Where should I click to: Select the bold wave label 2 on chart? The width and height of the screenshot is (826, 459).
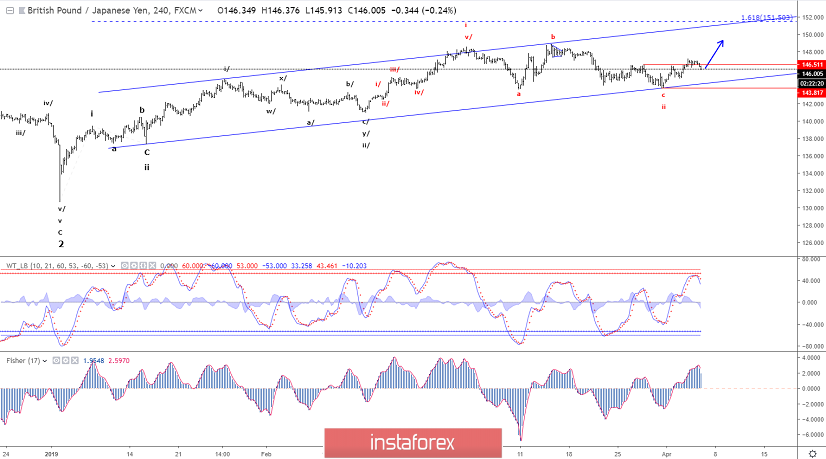61,244
